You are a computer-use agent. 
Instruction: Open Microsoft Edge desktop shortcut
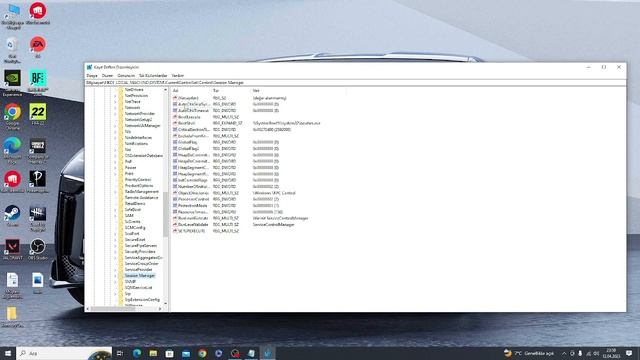pyautogui.click(x=12, y=150)
